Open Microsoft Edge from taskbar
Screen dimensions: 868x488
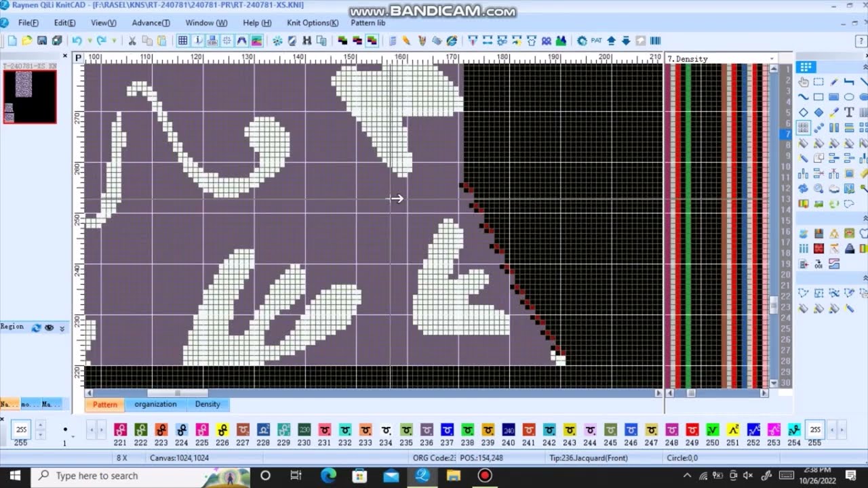coord(328,476)
